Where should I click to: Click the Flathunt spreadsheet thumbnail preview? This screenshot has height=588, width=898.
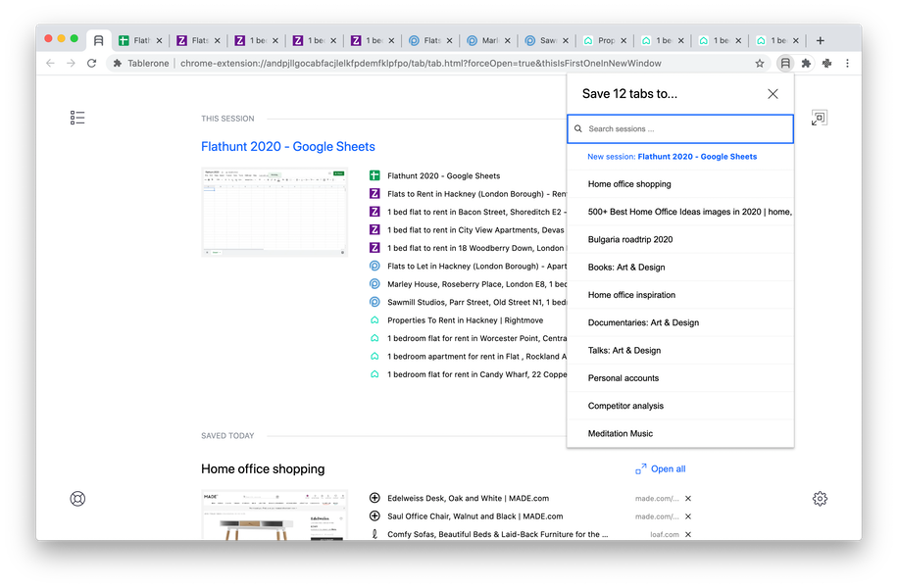[x=274, y=212]
